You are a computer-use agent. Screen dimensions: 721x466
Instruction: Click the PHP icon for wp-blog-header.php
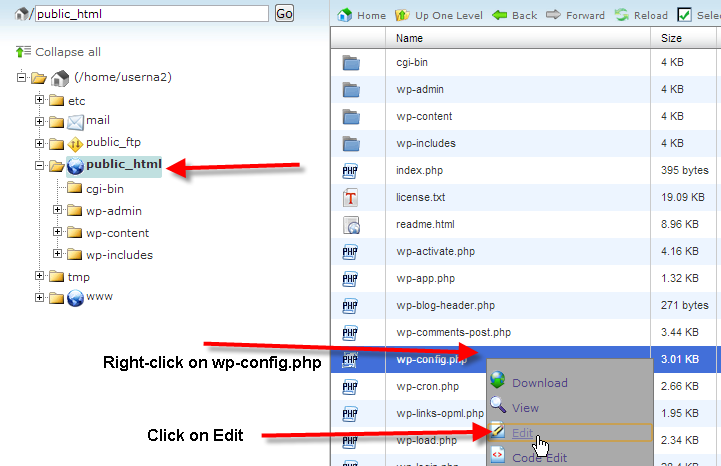(350, 306)
